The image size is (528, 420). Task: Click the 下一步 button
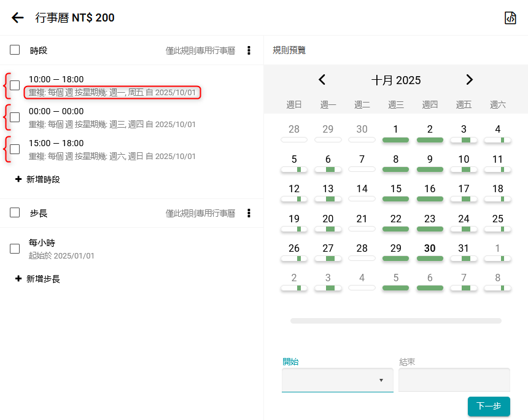489,406
